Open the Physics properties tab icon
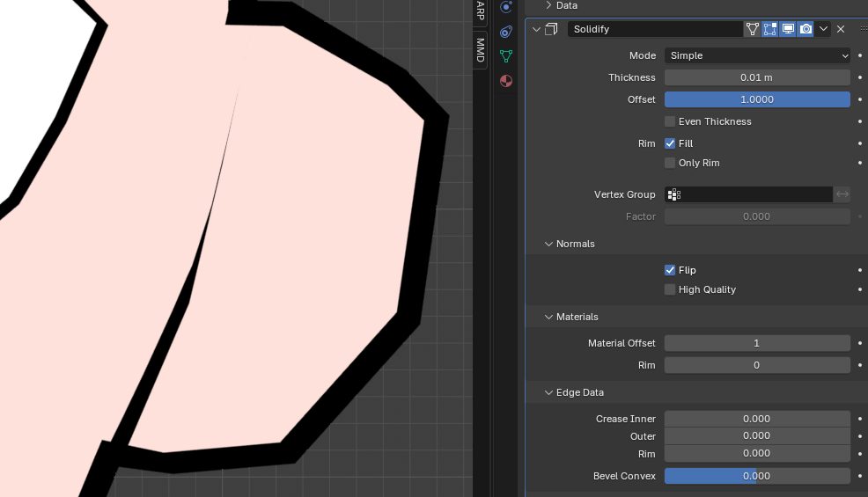This screenshot has width=868, height=497. coord(506,7)
